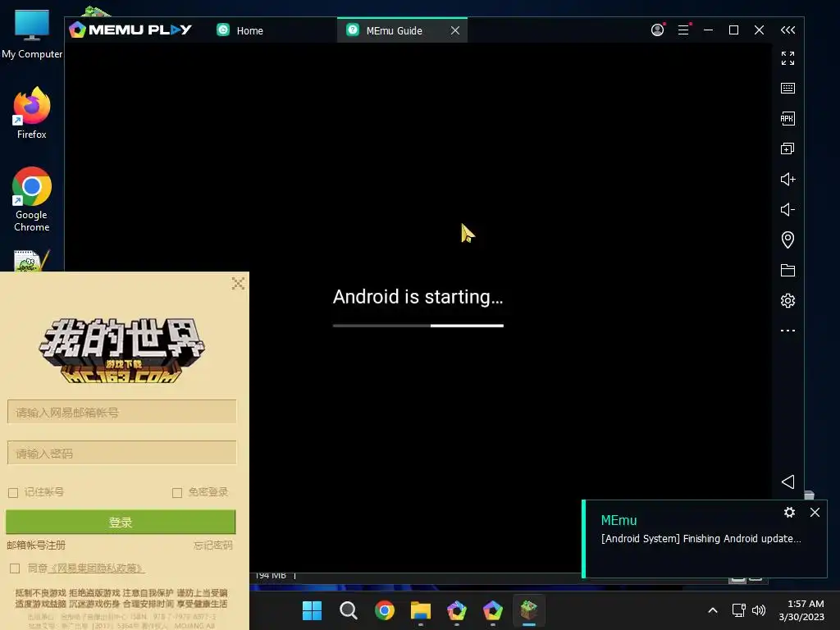
Task: Click the MEmu Play logo
Action: tap(130, 30)
